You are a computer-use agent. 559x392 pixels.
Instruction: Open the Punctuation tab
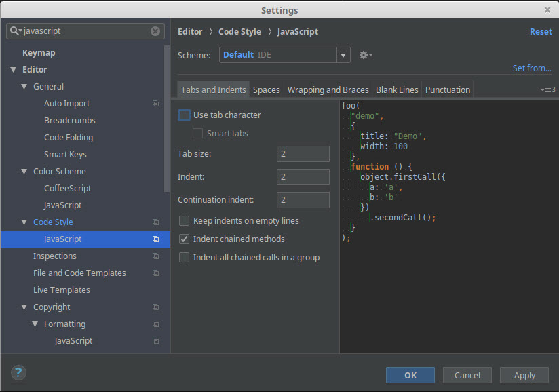[447, 90]
